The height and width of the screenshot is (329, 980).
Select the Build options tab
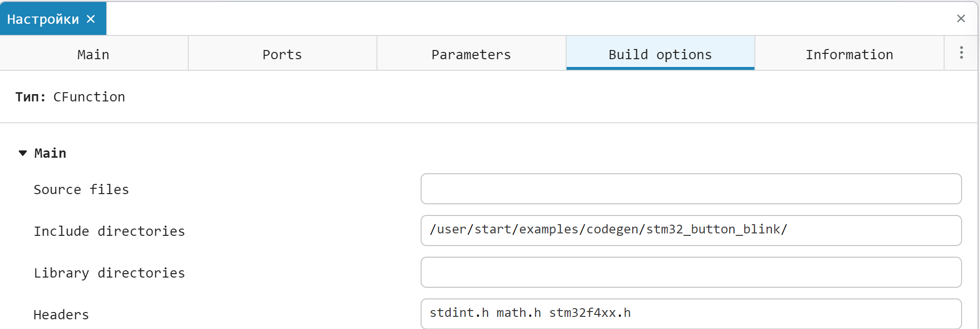point(660,54)
